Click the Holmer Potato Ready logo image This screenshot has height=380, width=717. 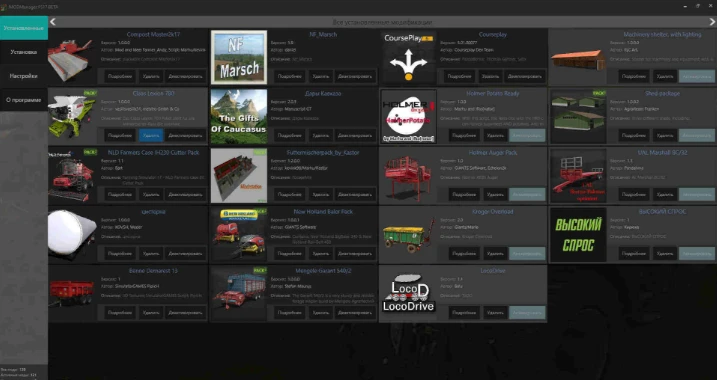[408, 116]
